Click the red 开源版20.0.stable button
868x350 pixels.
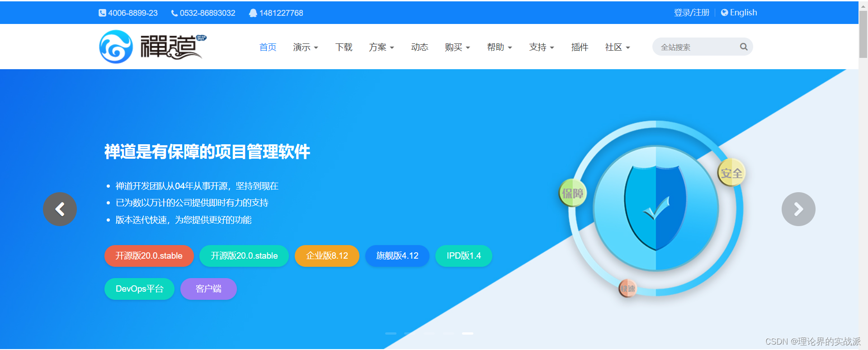[x=149, y=256]
